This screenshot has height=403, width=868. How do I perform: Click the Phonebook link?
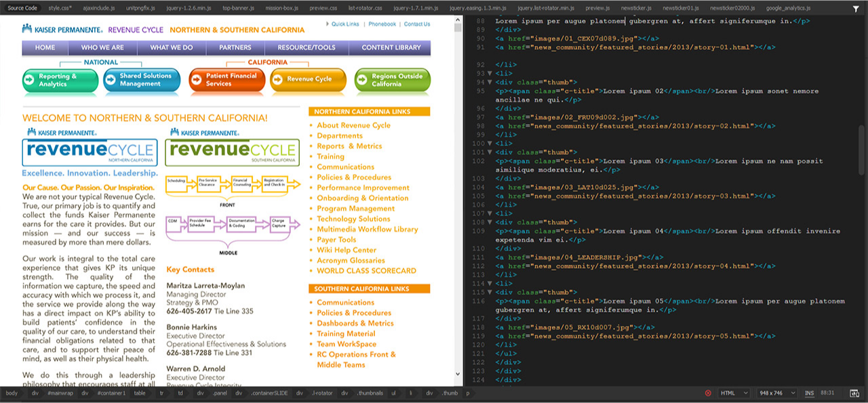tap(382, 24)
